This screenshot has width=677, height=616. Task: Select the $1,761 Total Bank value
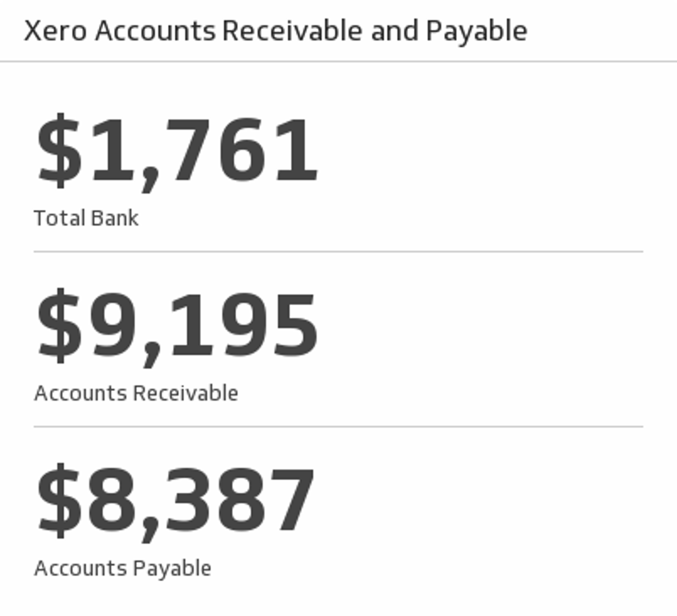[177, 151]
